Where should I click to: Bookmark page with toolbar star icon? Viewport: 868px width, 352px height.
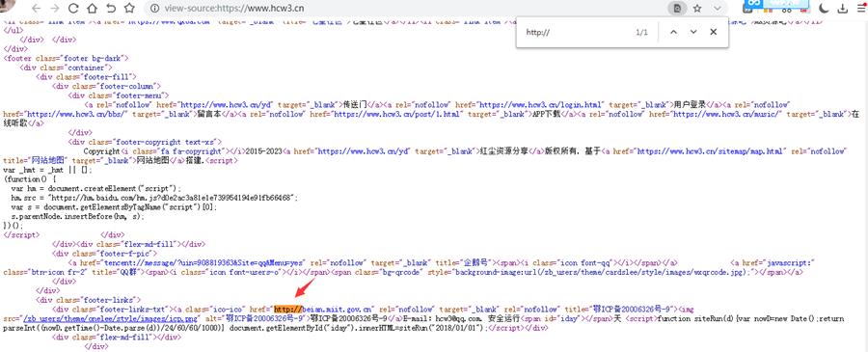point(129,9)
